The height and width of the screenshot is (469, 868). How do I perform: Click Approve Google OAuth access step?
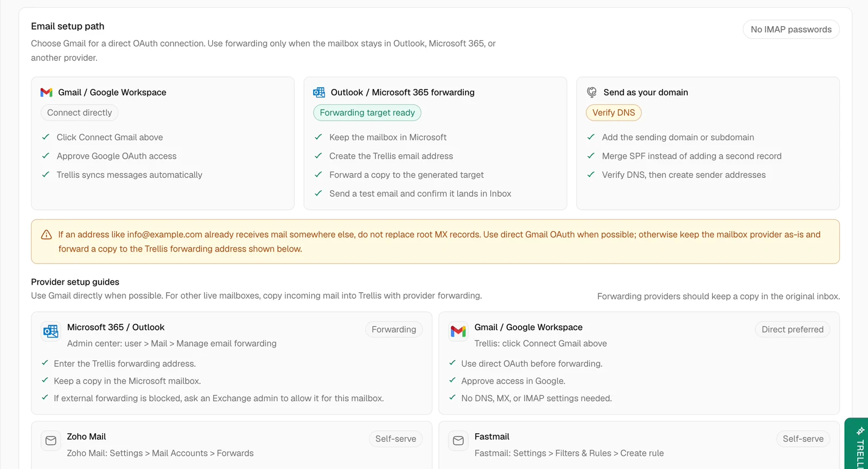point(117,156)
